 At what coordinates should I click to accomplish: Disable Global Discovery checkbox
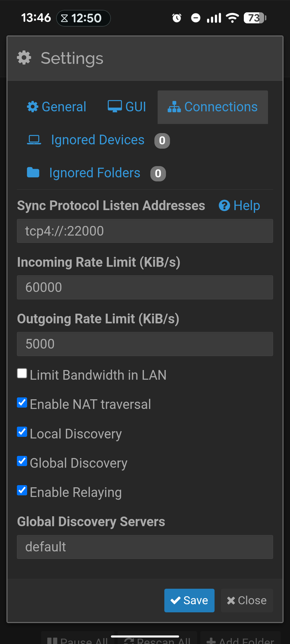point(22,461)
